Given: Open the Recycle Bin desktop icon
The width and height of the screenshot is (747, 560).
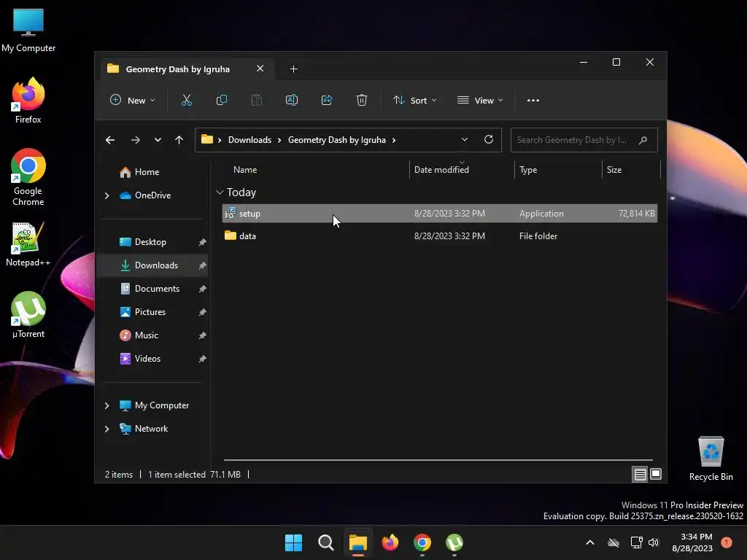Looking at the screenshot, I should 711,459.
